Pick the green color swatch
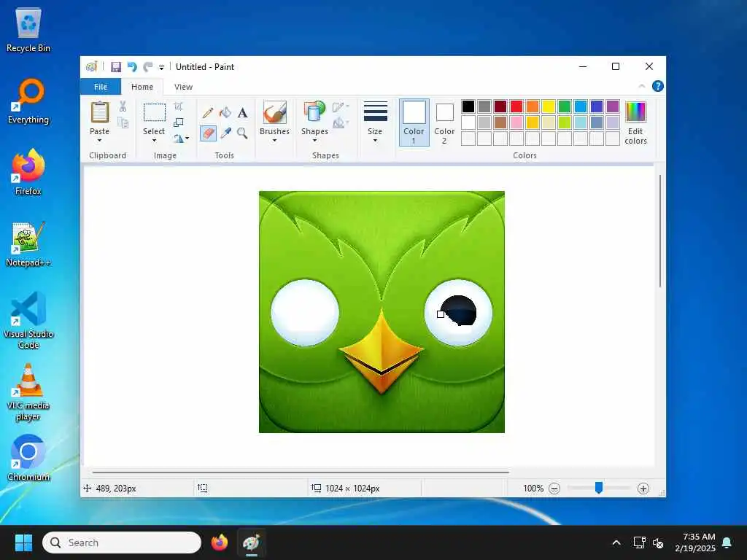The image size is (747, 560). pyautogui.click(x=565, y=106)
